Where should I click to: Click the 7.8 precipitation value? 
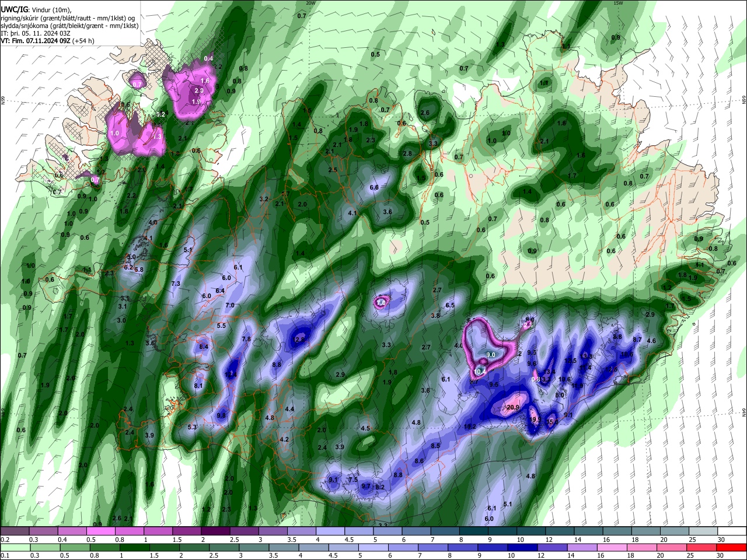point(246,339)
